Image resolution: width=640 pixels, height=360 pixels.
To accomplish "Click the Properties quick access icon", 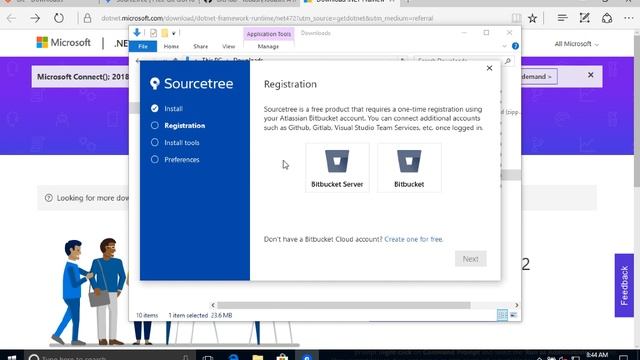I will click(x=153, y=33).
